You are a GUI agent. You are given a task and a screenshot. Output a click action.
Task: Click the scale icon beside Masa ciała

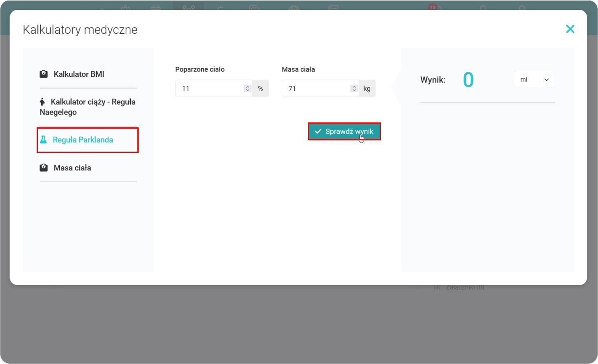click(x=44, y=168)
